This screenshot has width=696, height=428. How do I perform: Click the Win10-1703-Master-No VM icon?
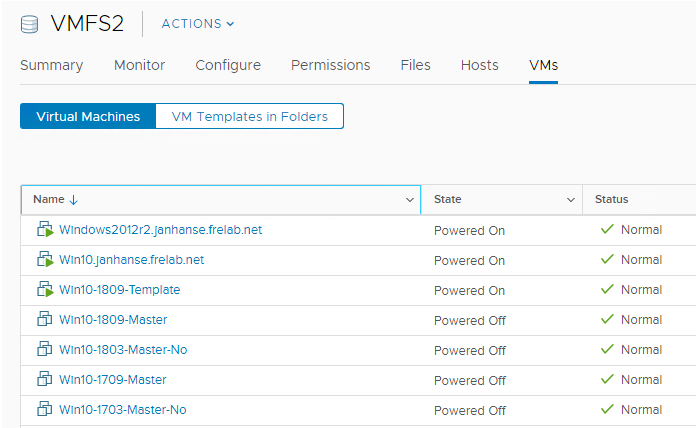pos(45,410)
